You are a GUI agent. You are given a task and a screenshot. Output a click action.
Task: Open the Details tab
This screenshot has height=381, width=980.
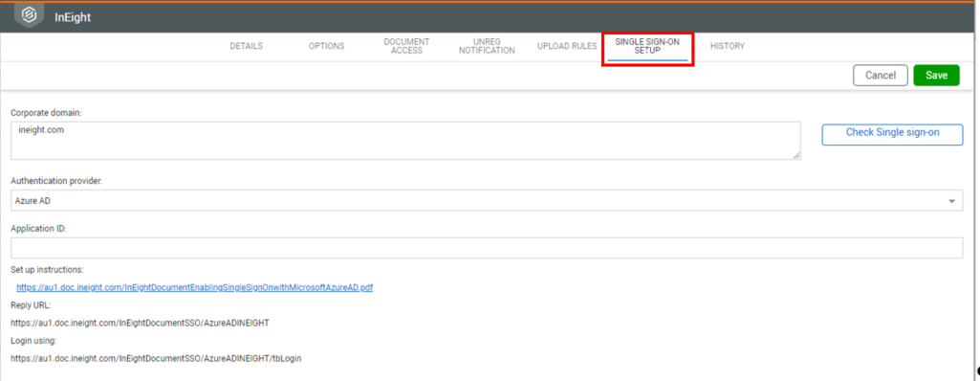(247, 46)
